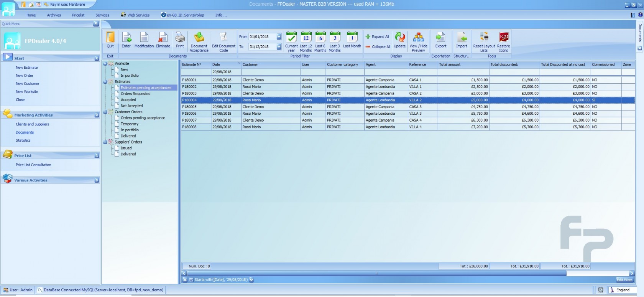
Task: Open the Web Services menu
Action: (x=135, y=15)
